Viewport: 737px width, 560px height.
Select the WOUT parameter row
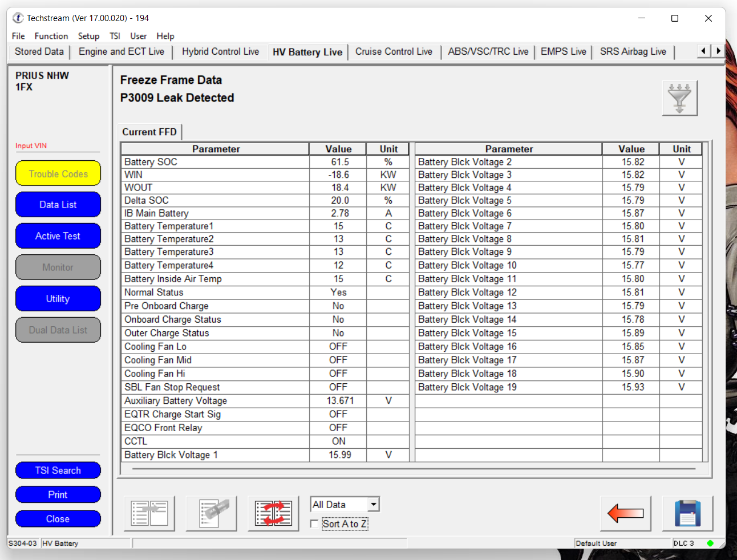click(265, 188)
